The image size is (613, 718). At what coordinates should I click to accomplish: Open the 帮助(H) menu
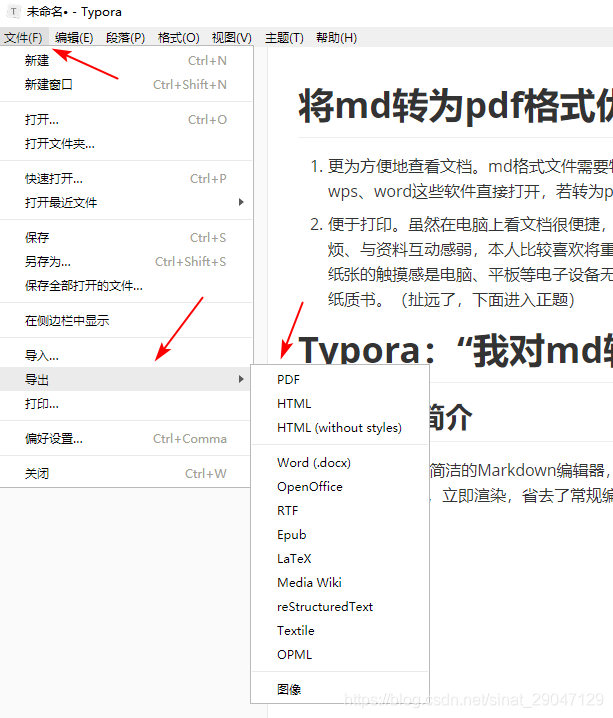pos(336,38)
